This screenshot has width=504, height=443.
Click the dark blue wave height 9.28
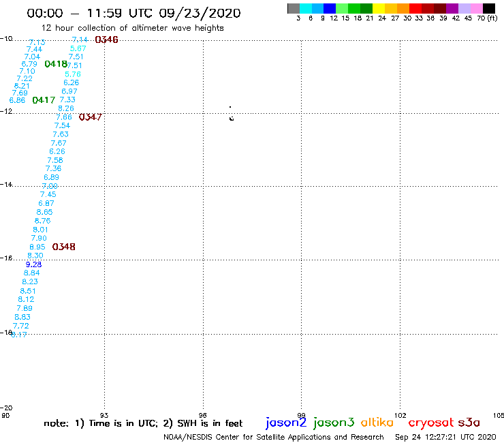pos(34,264)
